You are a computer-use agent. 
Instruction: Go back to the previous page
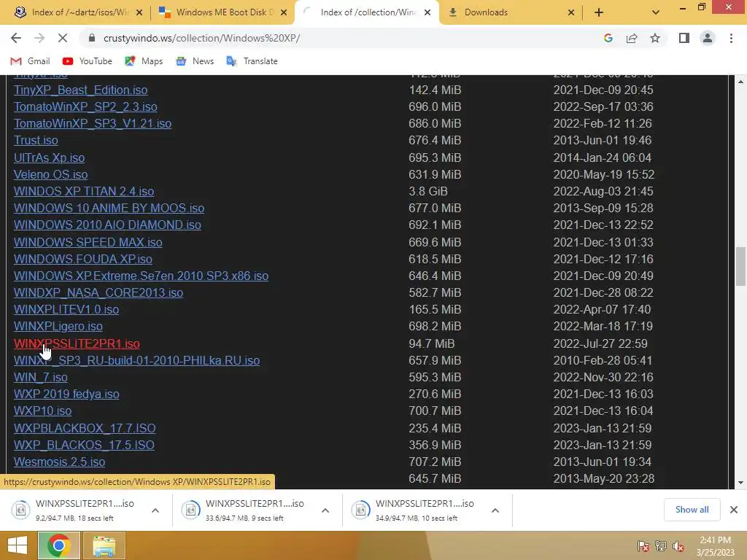click(16, 38)
